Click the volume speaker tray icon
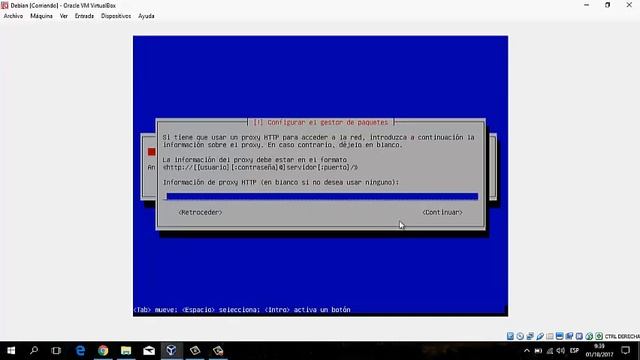This screenshot has height=360, width=640. (x=561, y=351)
